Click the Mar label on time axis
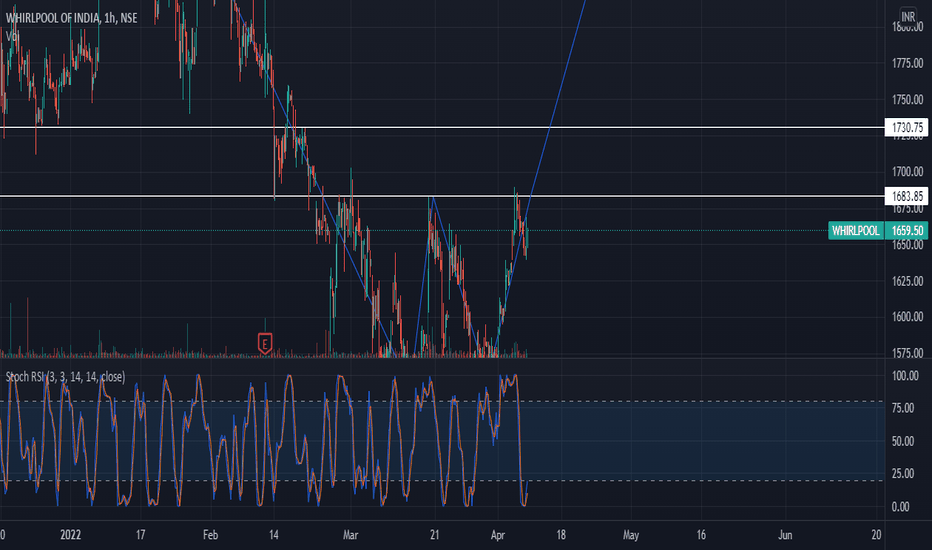Image resolution: width=932 pixels, height=550 pixels. 351,535
